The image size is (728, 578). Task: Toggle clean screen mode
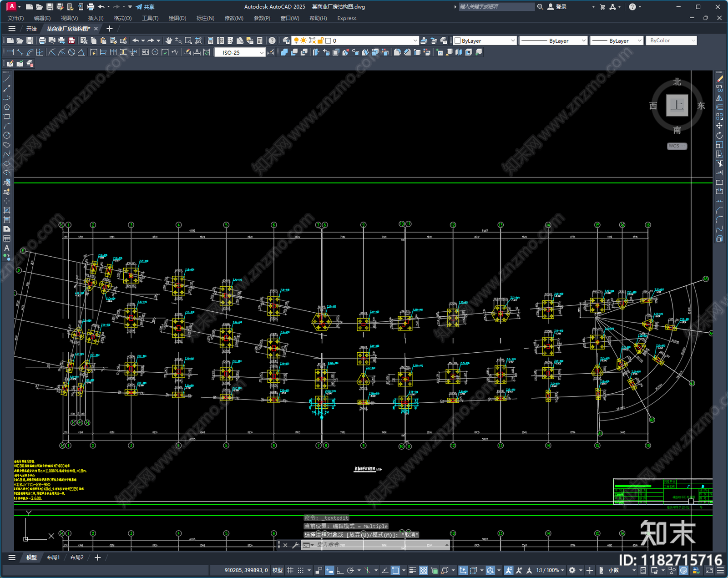point(709,570)
